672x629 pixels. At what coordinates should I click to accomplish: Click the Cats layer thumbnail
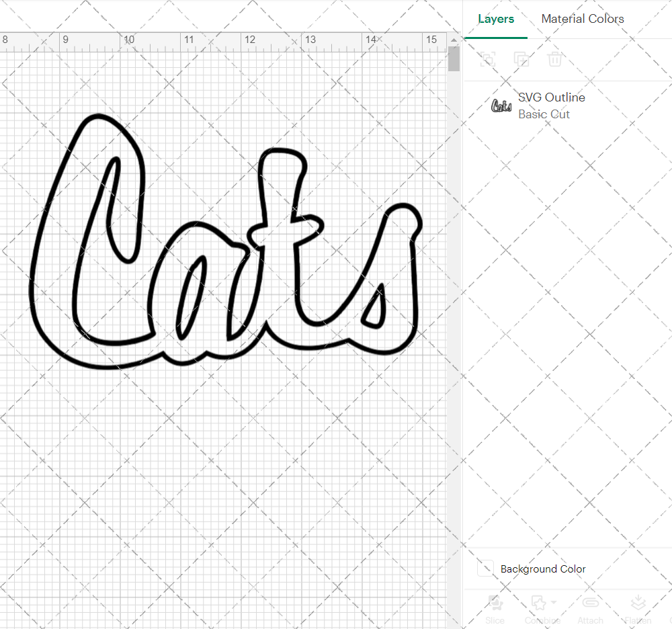(x=501, y=106)
